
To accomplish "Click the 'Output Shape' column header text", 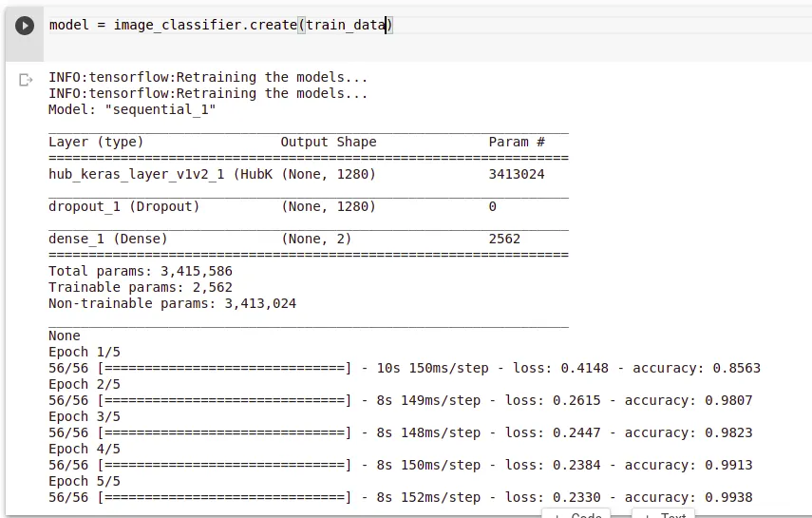I will [329, 142].
